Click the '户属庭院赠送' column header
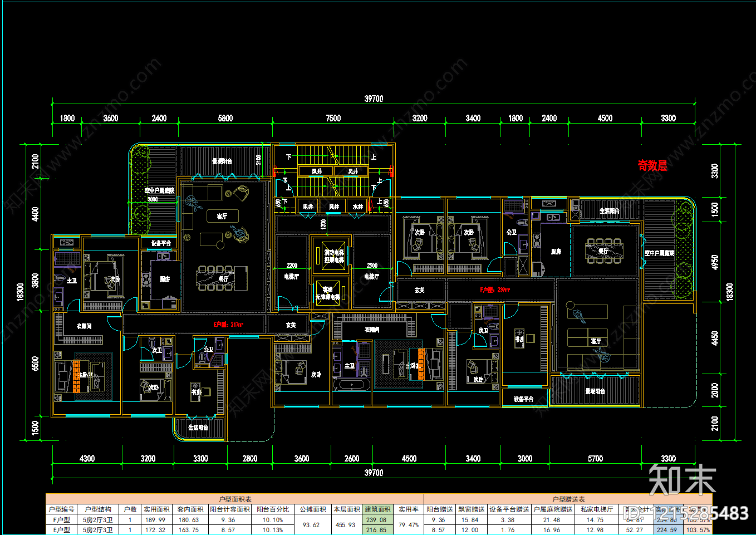Screen dimensions: 756x535 click(x=553, y=509)
